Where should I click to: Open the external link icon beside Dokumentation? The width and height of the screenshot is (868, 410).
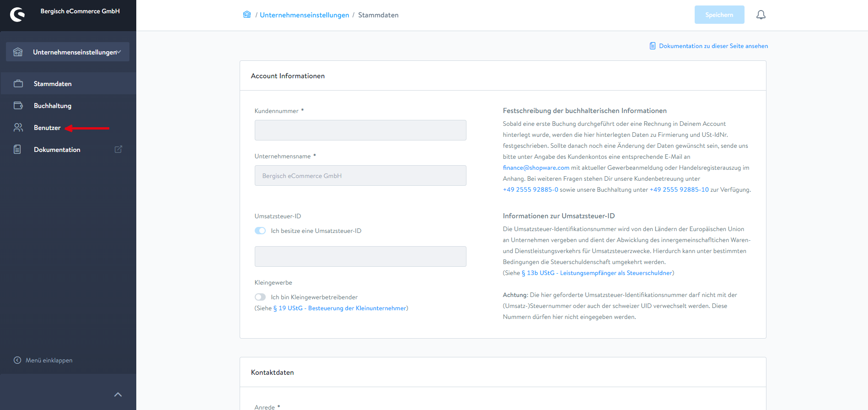[118, 150]
